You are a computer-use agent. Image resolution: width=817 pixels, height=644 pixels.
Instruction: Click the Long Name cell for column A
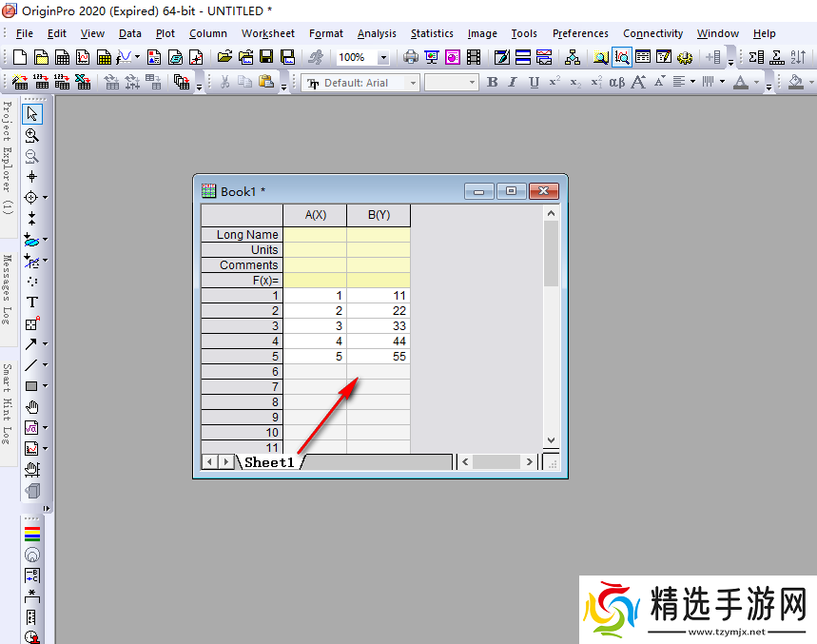click(x=315, y=235)
